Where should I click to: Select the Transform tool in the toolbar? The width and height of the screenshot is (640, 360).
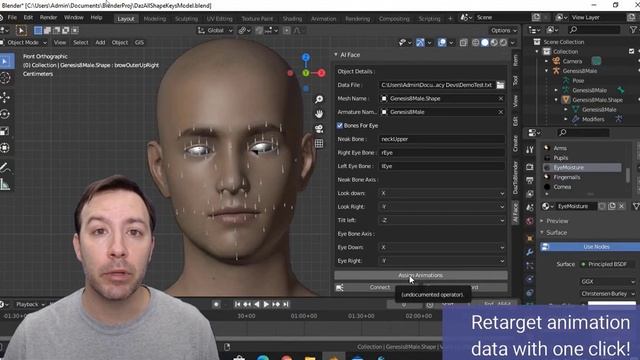5,148
